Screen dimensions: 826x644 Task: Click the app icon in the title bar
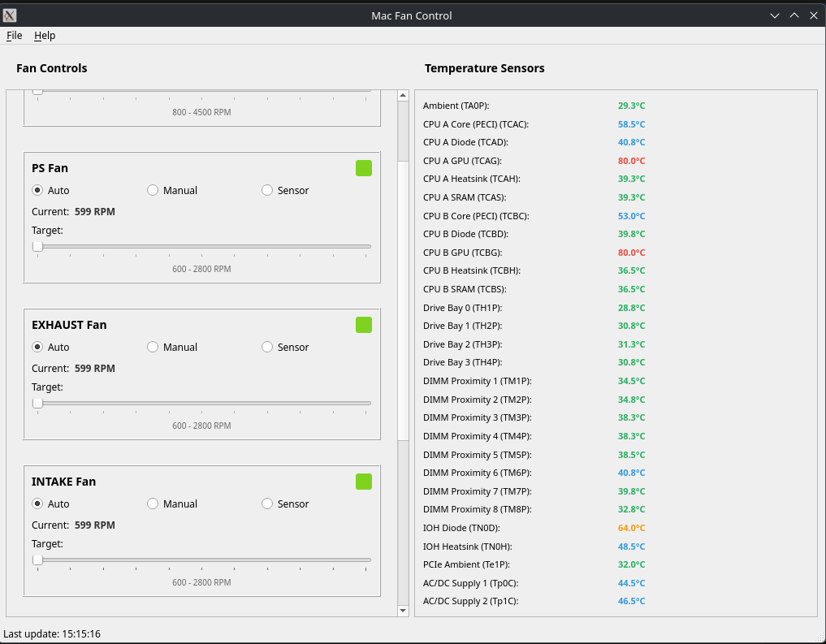click(x=10, y=15)
